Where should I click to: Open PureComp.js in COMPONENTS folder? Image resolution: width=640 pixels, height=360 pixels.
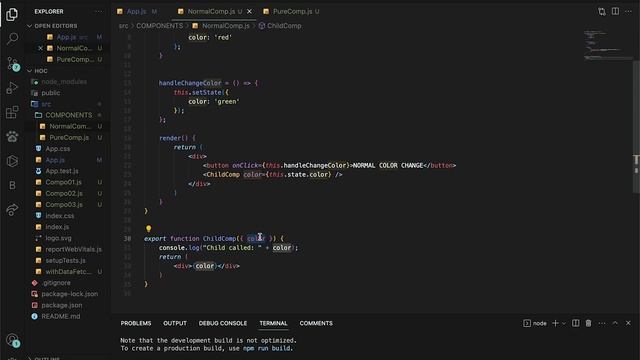(x=69, y=138)
